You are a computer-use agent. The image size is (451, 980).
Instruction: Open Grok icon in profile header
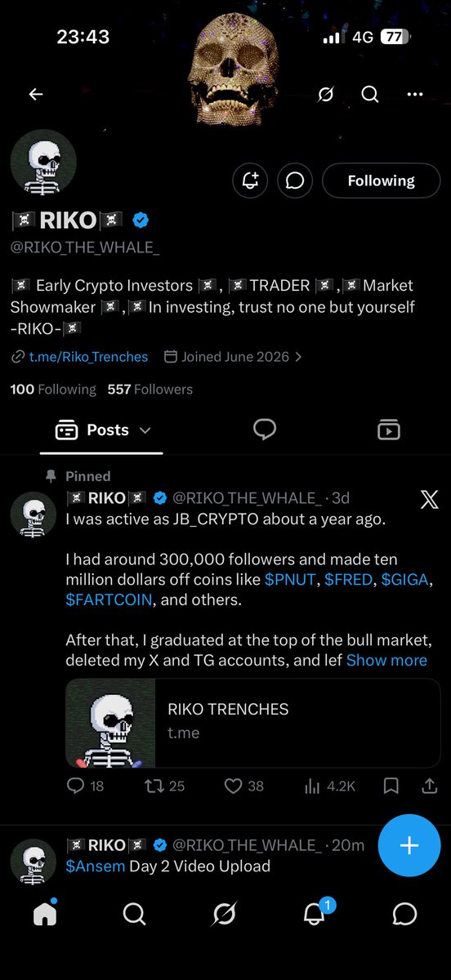(x=325, y=95)
